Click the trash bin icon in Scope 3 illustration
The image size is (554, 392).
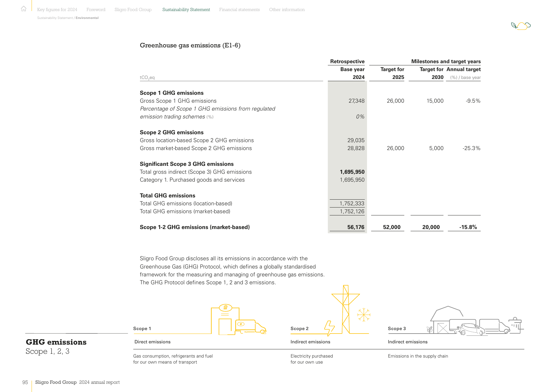(x=515, y=325)
